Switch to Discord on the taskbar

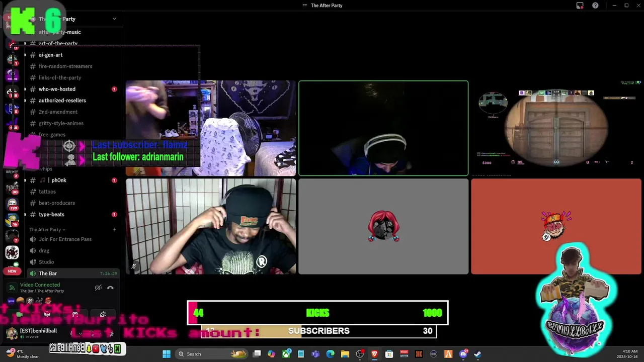(x=463, y=354)
